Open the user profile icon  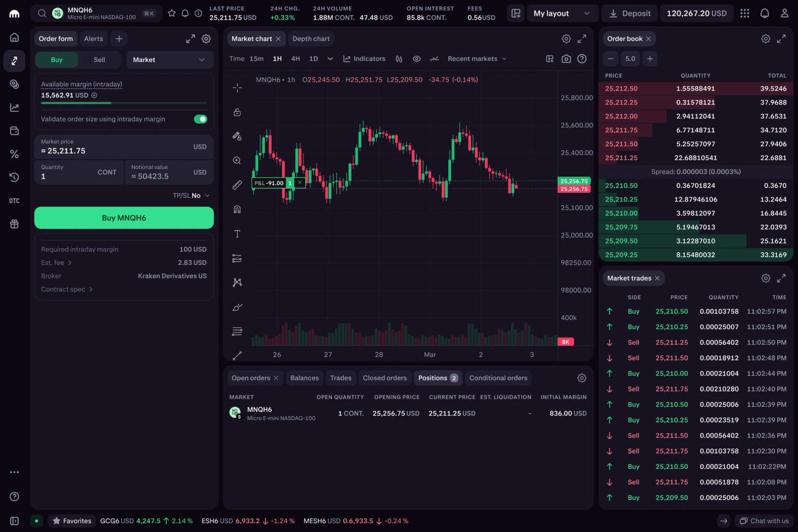784,14
